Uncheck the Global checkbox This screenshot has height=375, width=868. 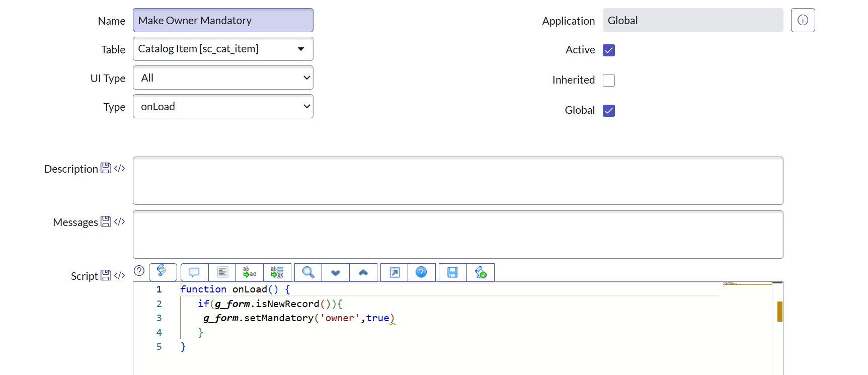pos(609,111)
